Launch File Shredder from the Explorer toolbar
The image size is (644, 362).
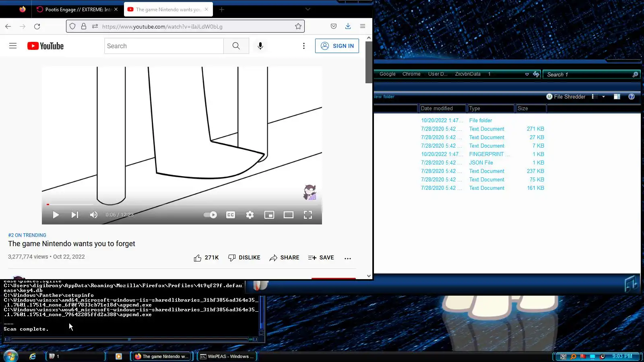566,97
